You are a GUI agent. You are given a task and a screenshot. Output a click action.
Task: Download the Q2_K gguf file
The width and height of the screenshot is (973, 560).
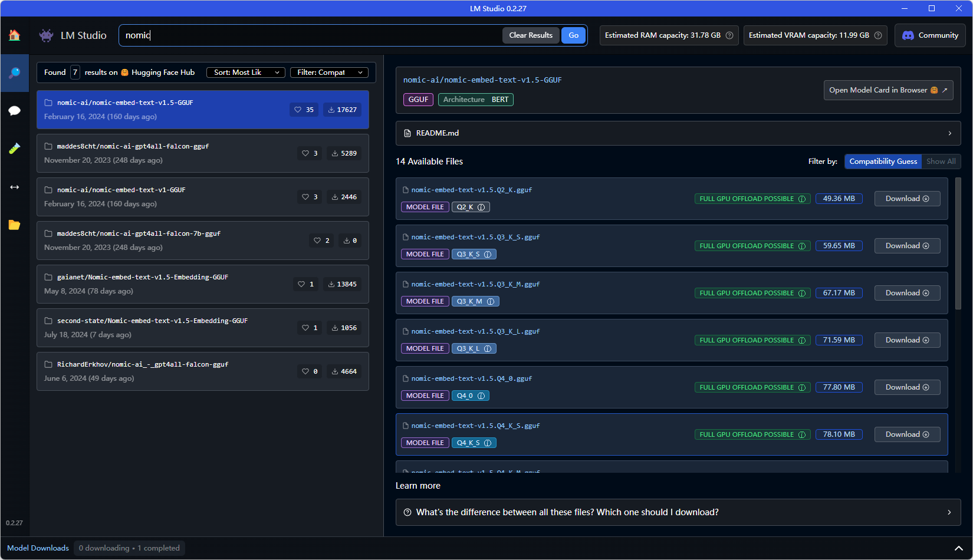(907, 199)
